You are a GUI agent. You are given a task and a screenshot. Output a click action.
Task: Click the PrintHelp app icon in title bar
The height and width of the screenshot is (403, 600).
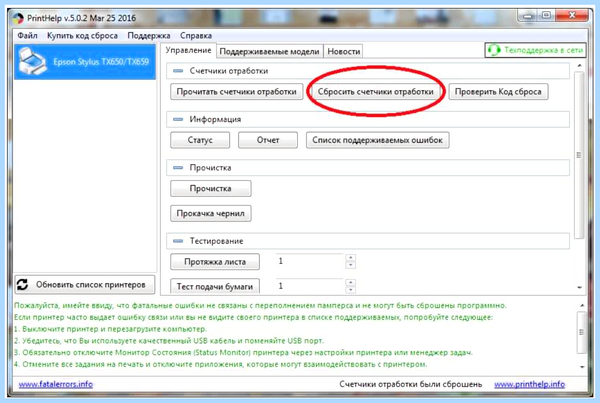[18, 18]
